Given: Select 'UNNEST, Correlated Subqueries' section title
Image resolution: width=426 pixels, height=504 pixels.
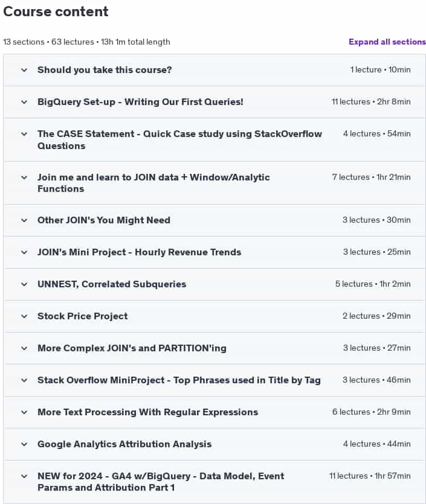Looking at the screenshot, I should click(112, 284).
